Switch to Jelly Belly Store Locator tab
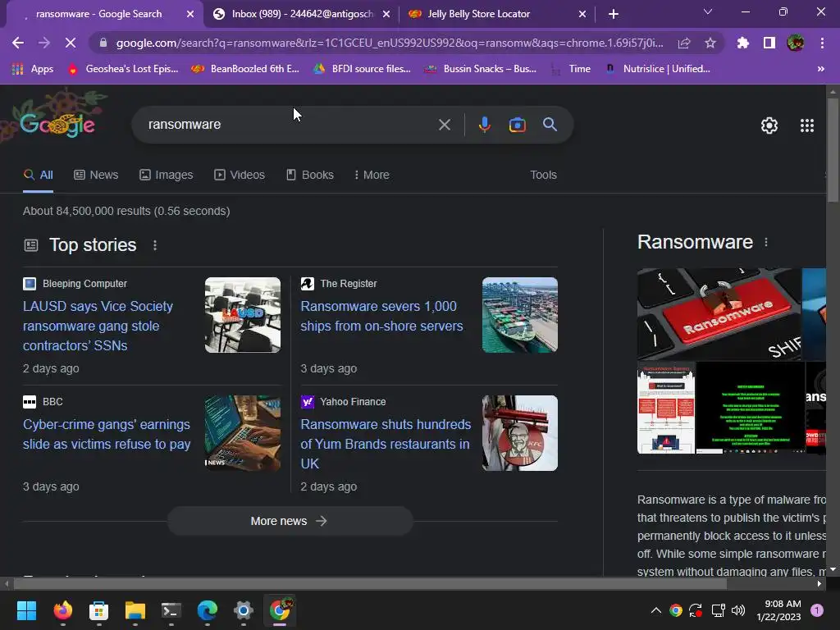This screenshot has width=840, height=630. (478, 14)
